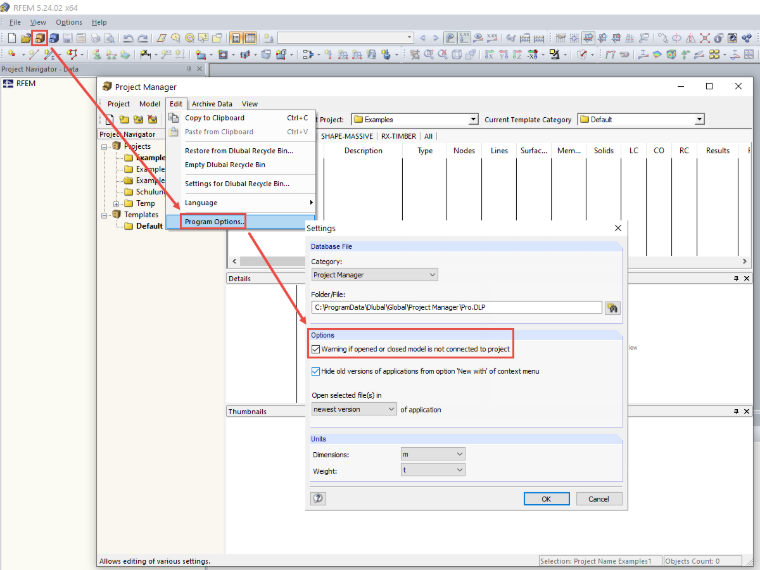Open the Model menu in Project Manager
Viewport: 760px width, 570px height.
pyautogui.click(x=149, y=104)
